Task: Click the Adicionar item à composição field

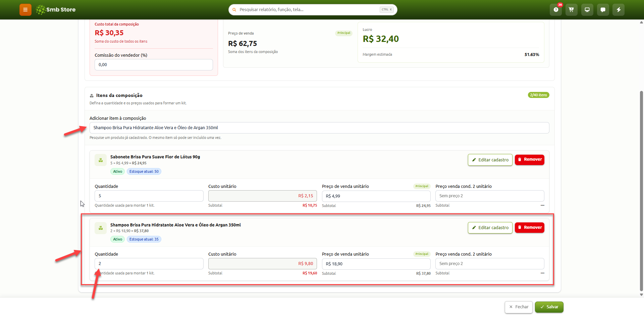Action: [319, 128]
